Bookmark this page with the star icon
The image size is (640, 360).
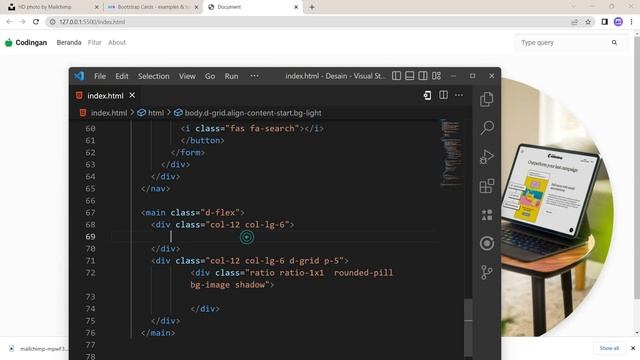click(588, 22)
